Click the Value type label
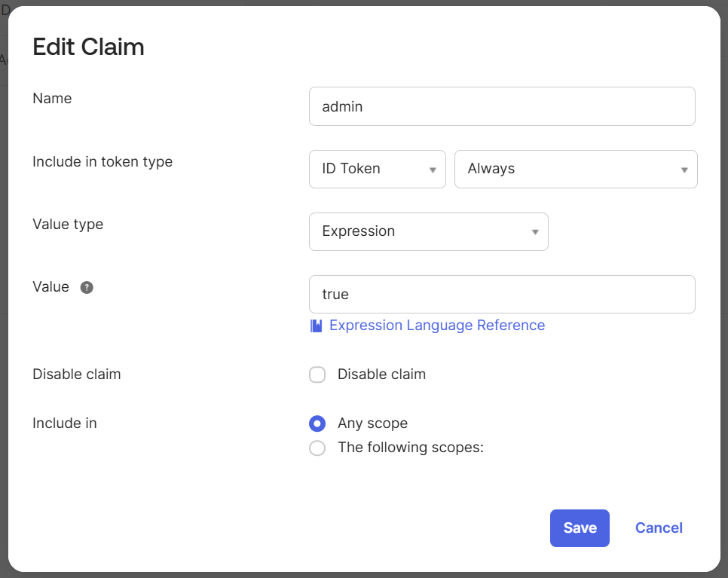728x578 pixels. click(68, 225)
